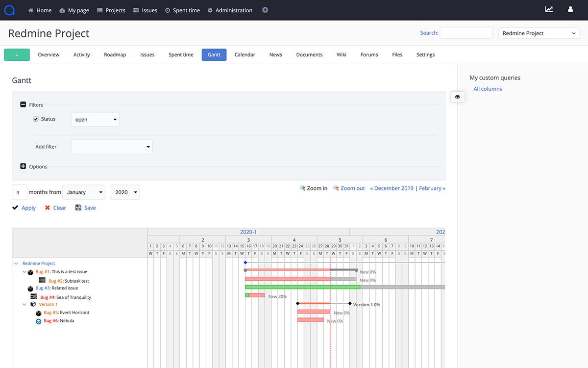Click the Zoom out magnifier
The image size is (588, 368).
tap(336, 188)
